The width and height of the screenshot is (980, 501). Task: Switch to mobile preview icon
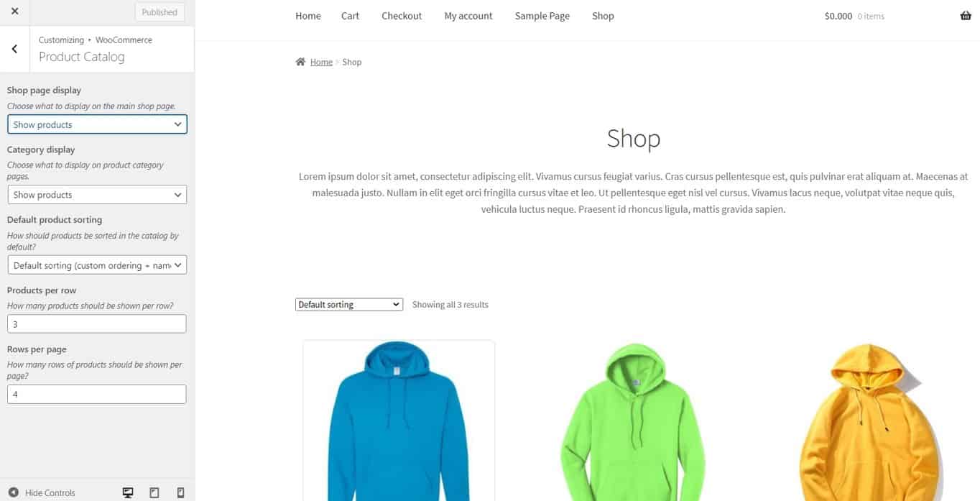coord(180,492)
